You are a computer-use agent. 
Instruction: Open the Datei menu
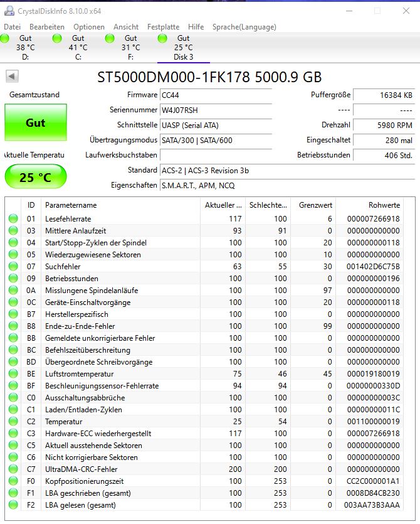(x=13, y=27)
